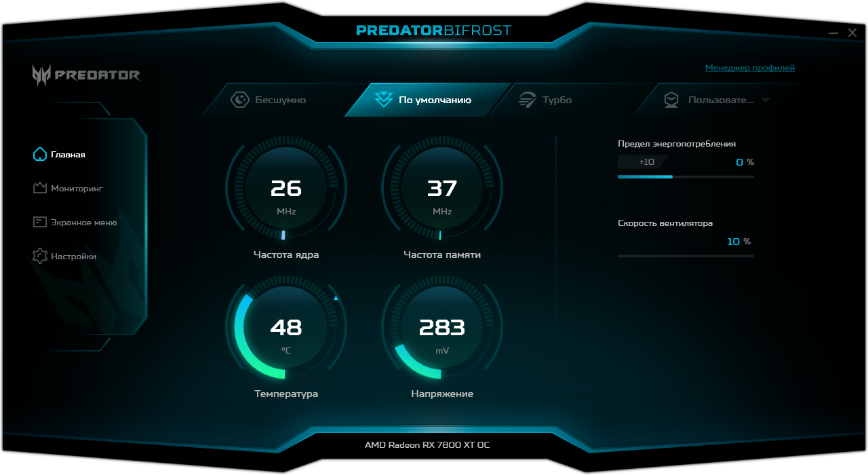Click the Напряжение label

pyautogui.click(x=442, y=394)
